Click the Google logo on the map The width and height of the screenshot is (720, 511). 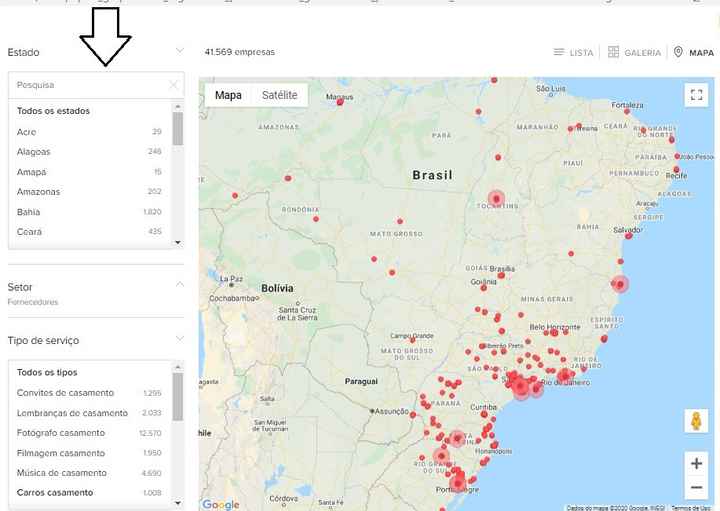(220, 504)
